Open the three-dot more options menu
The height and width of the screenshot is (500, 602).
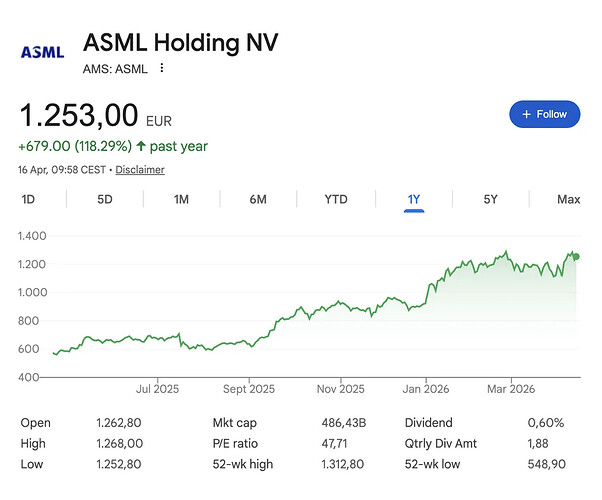[162, 68]
